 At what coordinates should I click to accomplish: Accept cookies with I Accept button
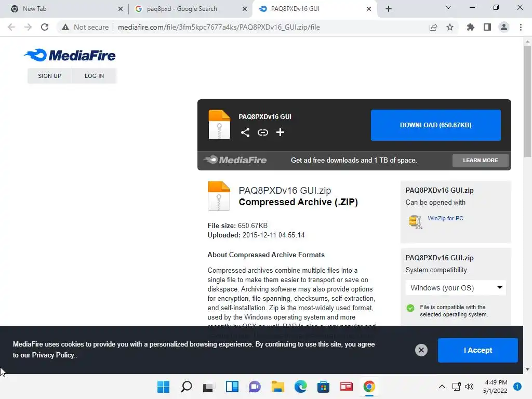pos(478,350)
